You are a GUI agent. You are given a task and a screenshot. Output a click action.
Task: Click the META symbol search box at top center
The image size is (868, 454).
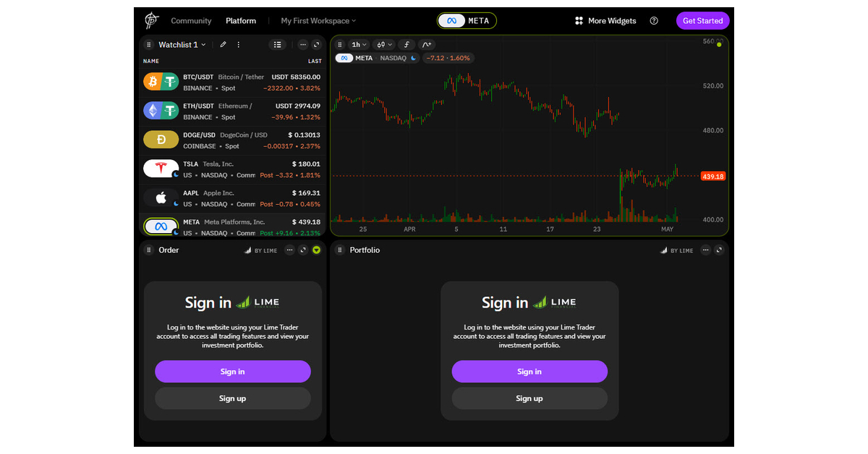click(x=467, y=20)
